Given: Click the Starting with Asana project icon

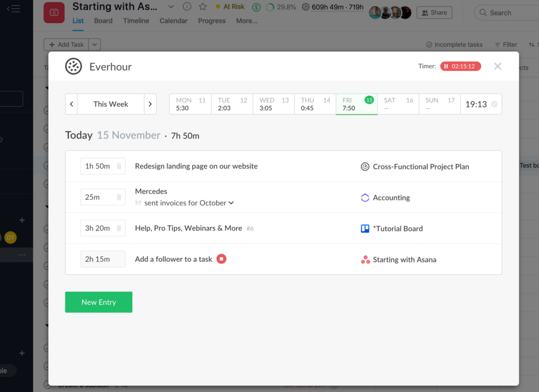Looking at the screenshot, I should coord(365,259).
